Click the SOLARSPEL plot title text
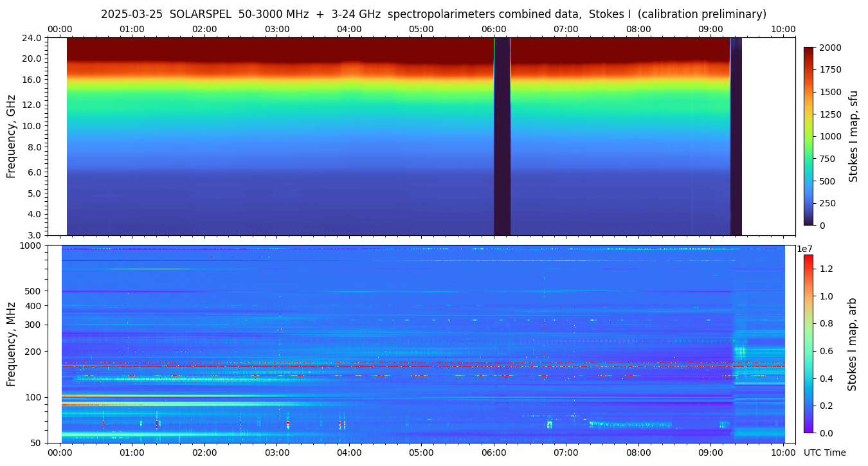This screenshot has width=868, height=466. pyautogui.click(x=433, y=14)
